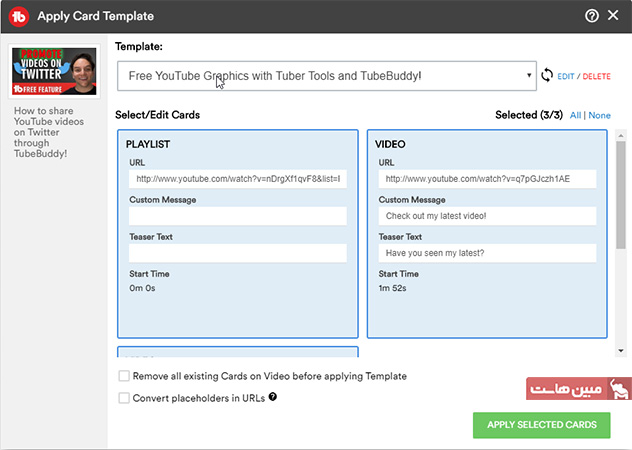Viewport: 632px width, 450px height.
Task: Click the EDIT template link
Action: 566,76
